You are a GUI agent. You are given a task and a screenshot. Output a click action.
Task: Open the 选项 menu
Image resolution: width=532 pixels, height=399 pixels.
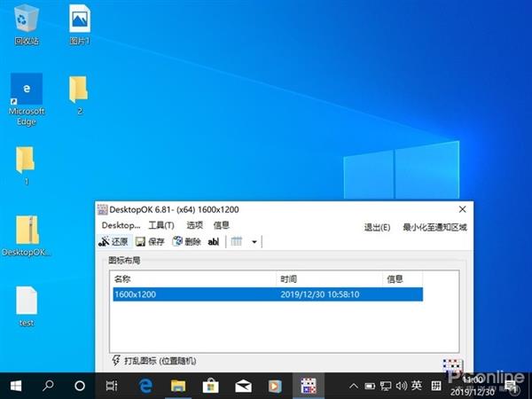pos(194,225)
